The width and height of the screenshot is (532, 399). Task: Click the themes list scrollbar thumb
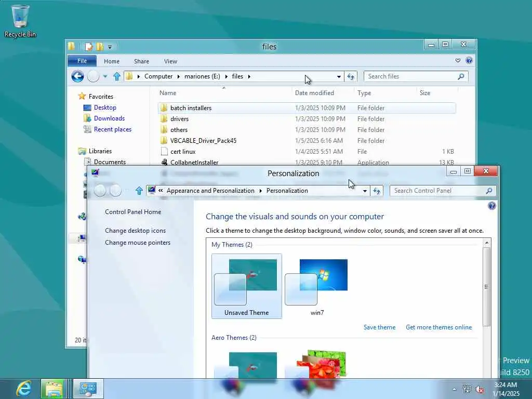486,287
